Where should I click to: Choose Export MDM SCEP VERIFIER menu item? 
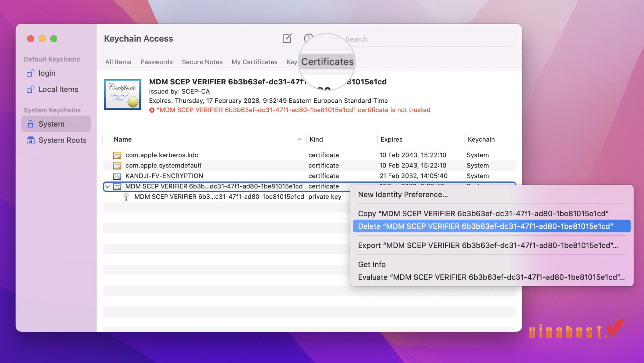[491, 245]
